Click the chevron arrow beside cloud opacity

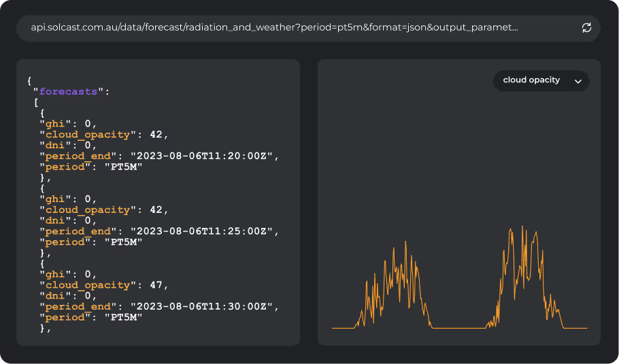click(x=578, y=81)
